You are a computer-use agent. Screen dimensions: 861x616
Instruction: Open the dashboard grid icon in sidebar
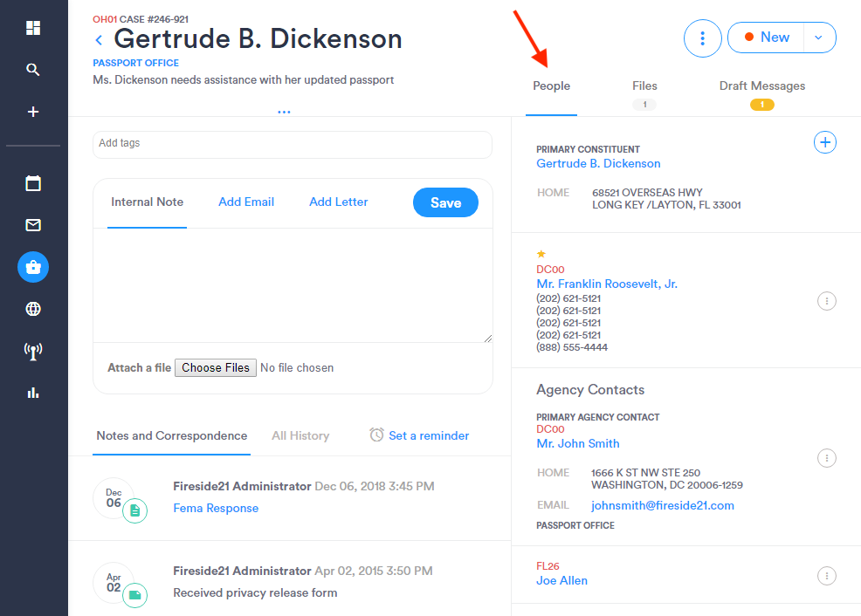(33, 27)
